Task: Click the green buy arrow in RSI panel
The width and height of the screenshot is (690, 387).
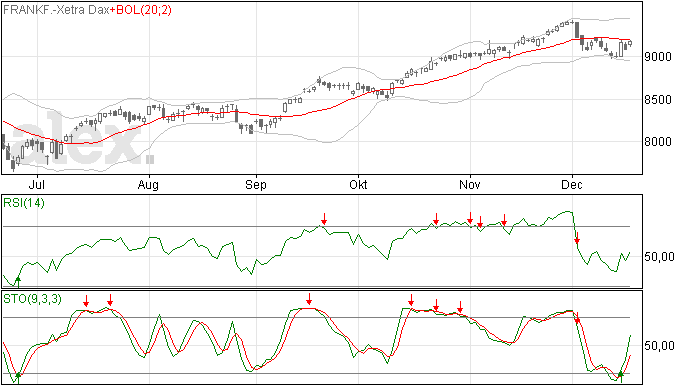Action: (18, 280)
